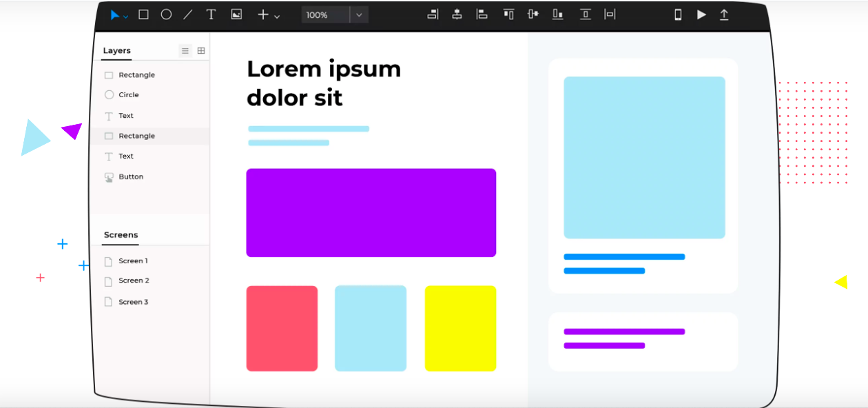The height and width of the screenshot is (408, 868).
Task: Switch Layers panel to list view
Action: (x=185, y=50)
